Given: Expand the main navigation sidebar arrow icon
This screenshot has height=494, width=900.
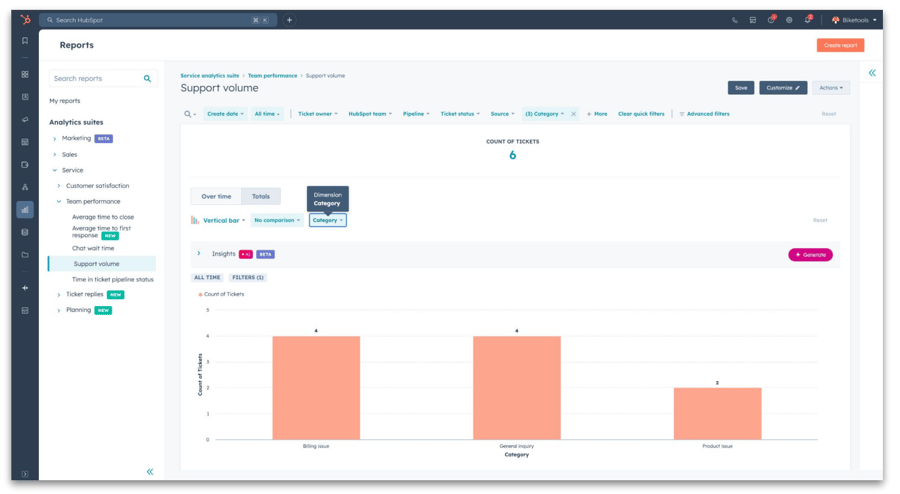Looking at the screenshot, I should 25,474.
